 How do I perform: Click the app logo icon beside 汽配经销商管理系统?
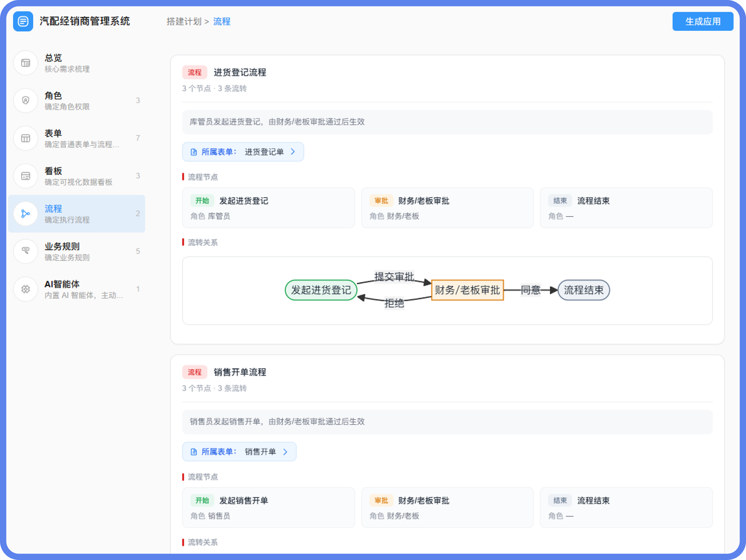(23, 21)
